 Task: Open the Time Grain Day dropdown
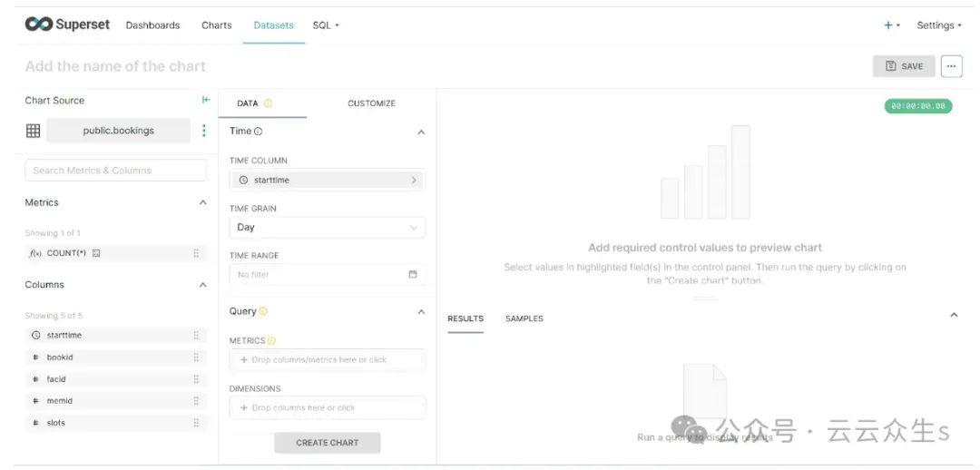pos(327,227)
